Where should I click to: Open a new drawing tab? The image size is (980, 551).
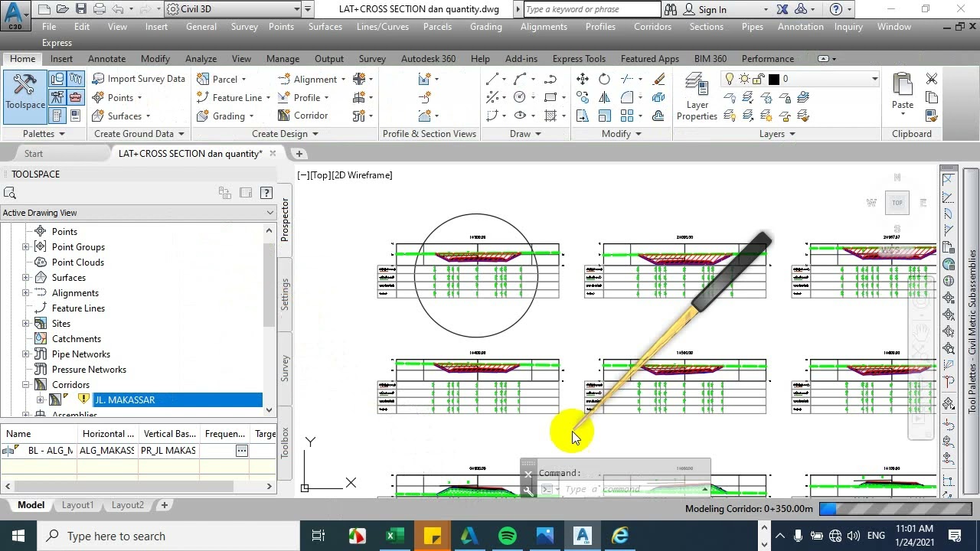coord(299,154)
